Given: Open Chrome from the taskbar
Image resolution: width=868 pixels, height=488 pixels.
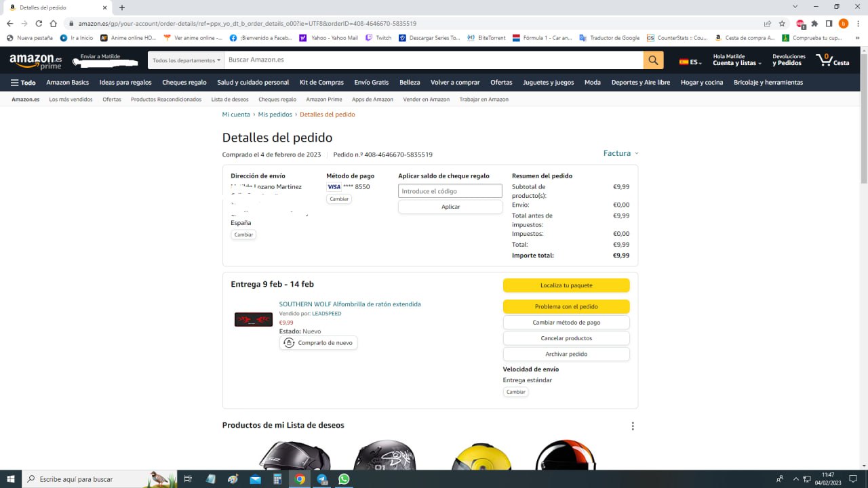Looking at the screenshot, I should [x=300, y=479].
